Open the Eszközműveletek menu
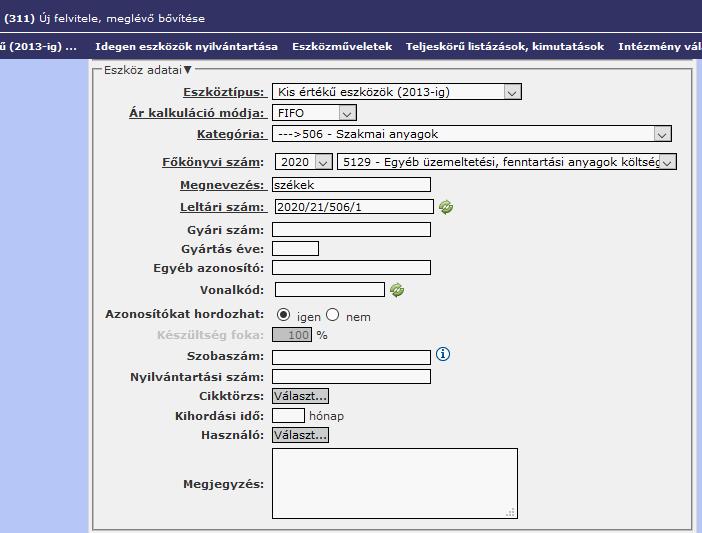 click(x=342, y=47)
